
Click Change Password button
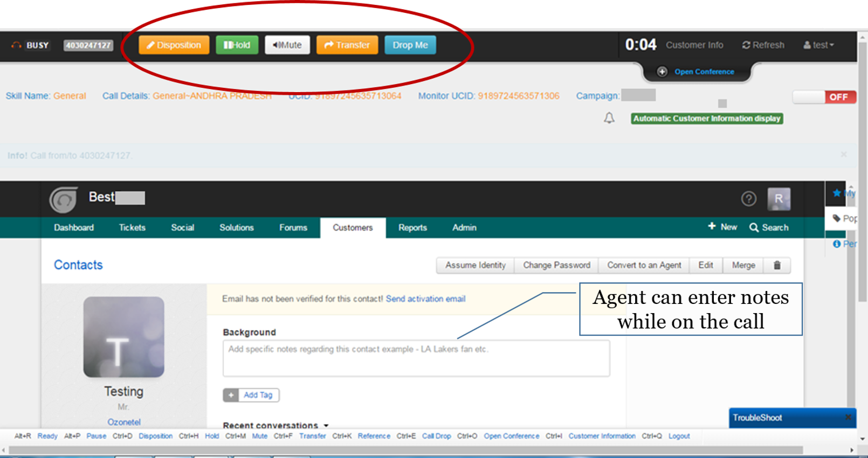tap(556, 265)
